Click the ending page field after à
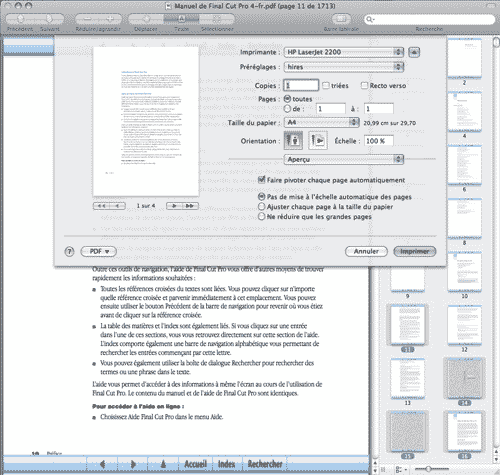Screen dimensions: 500x475 click(379, 109)
